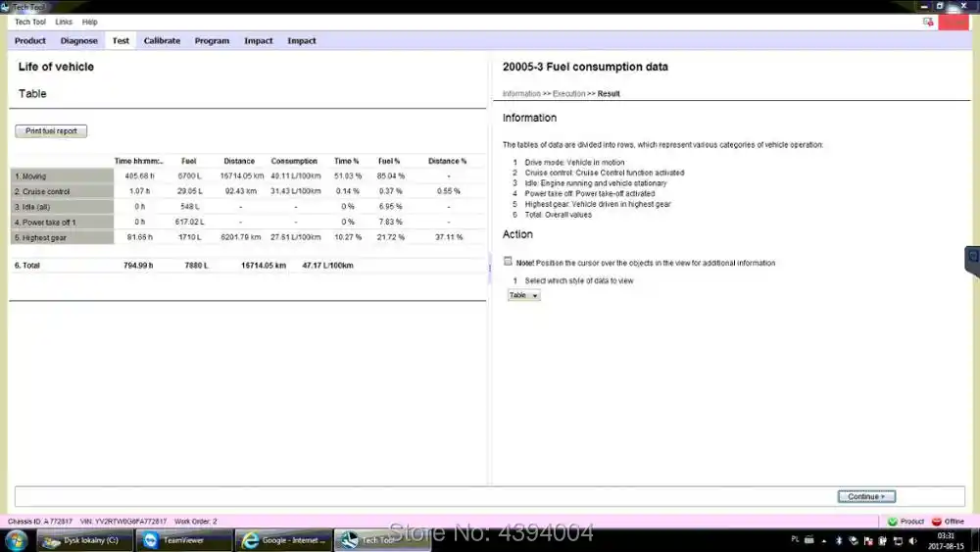Select the Test tab
Viewport: 980px width, 552px height.
121,40
